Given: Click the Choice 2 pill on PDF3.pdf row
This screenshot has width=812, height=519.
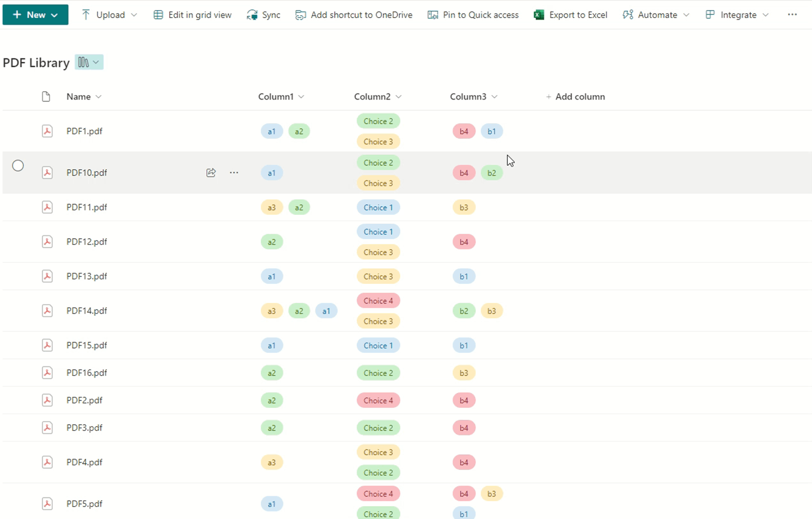Looking at the screenshot, I should [x=378, y=428].
